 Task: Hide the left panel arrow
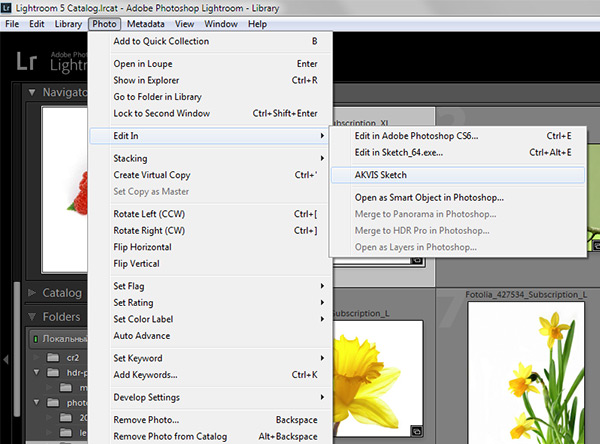tap(5, 359)
